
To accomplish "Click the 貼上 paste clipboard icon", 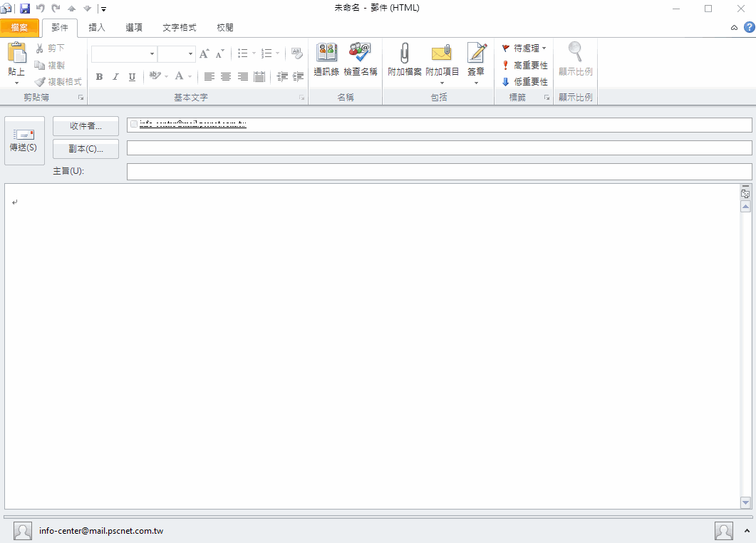I will point(16,53).
